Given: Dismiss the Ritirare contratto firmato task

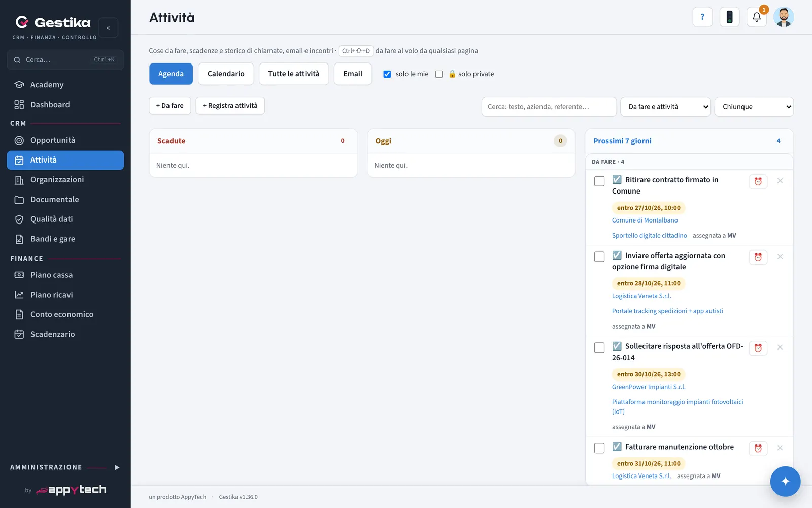Looking at the screenshot, I should click(x=780, y=181).
